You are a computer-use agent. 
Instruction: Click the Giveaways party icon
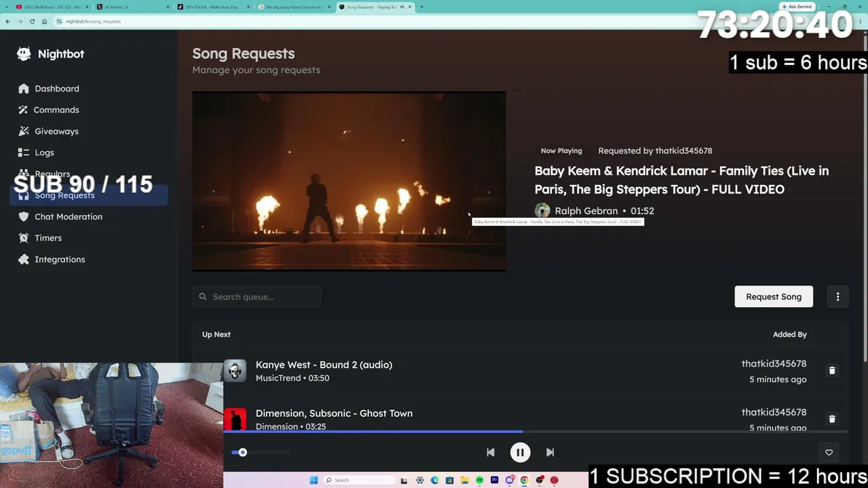[24, 131]
